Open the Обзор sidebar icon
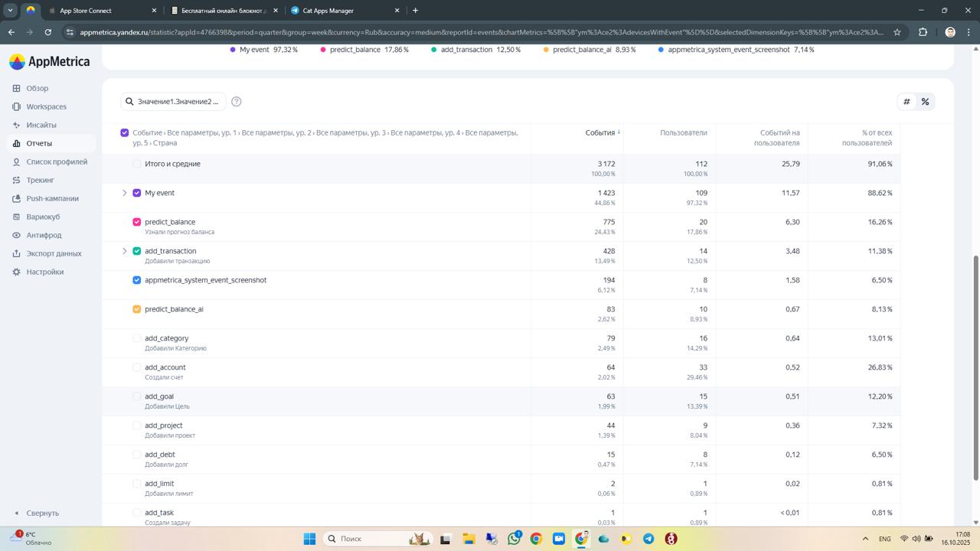Viewport: 980px width, 551px height. [x=16, y=89]
